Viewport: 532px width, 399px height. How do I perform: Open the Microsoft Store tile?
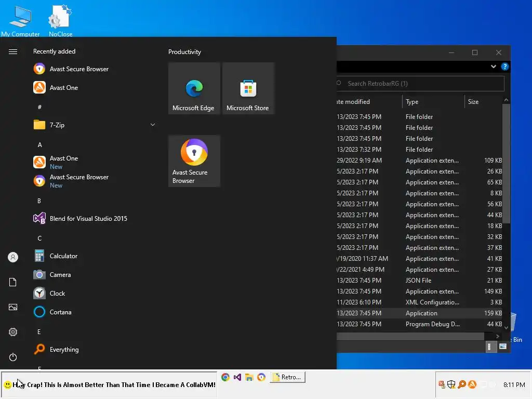coord(248,88)
